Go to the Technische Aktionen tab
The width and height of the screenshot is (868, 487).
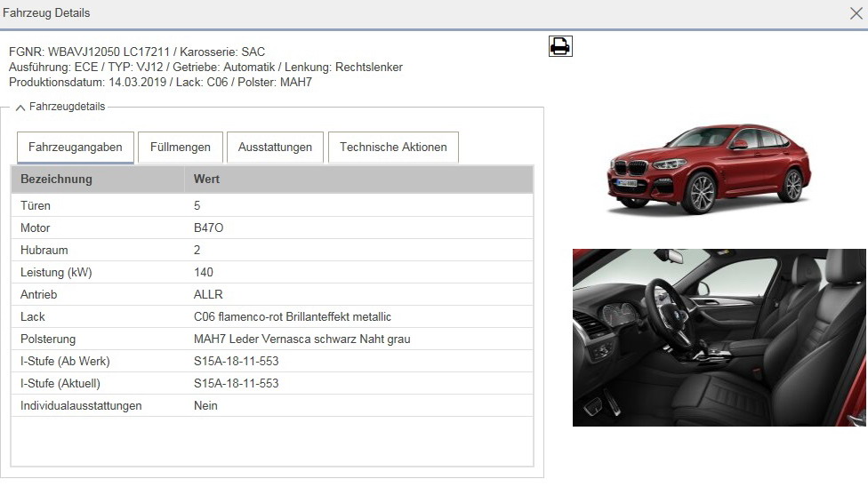pyautogui.click(x=393, y=148)
